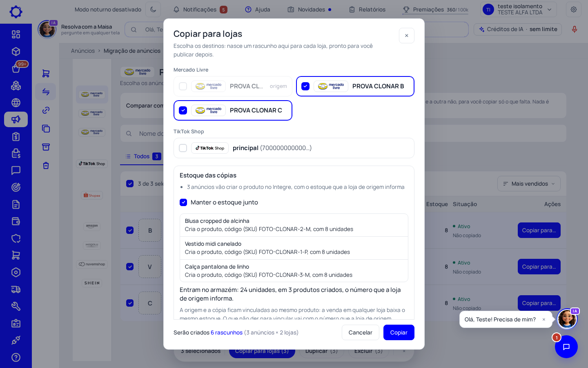Open help question mark icon in sidebar

tap(16, 357)
